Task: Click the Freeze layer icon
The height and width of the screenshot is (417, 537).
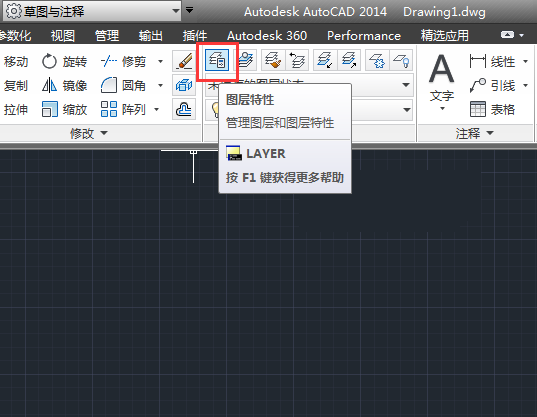Action: coord(377,61)
